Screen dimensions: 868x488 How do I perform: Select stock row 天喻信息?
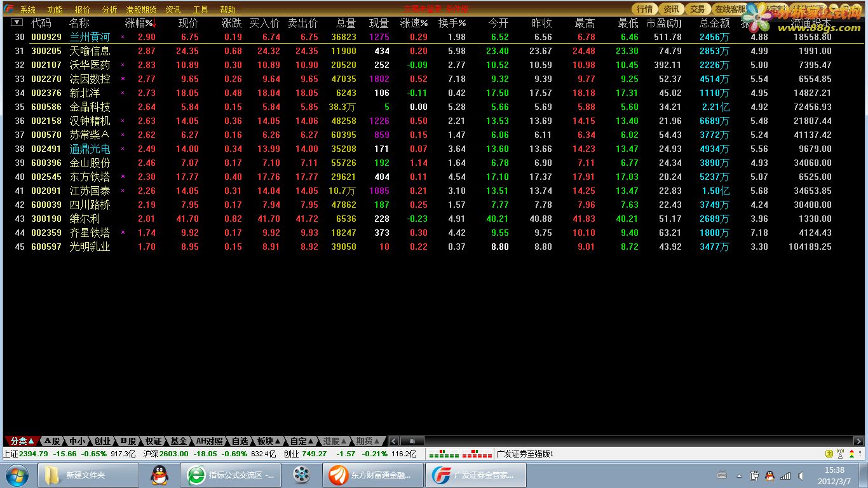(434, 51)
